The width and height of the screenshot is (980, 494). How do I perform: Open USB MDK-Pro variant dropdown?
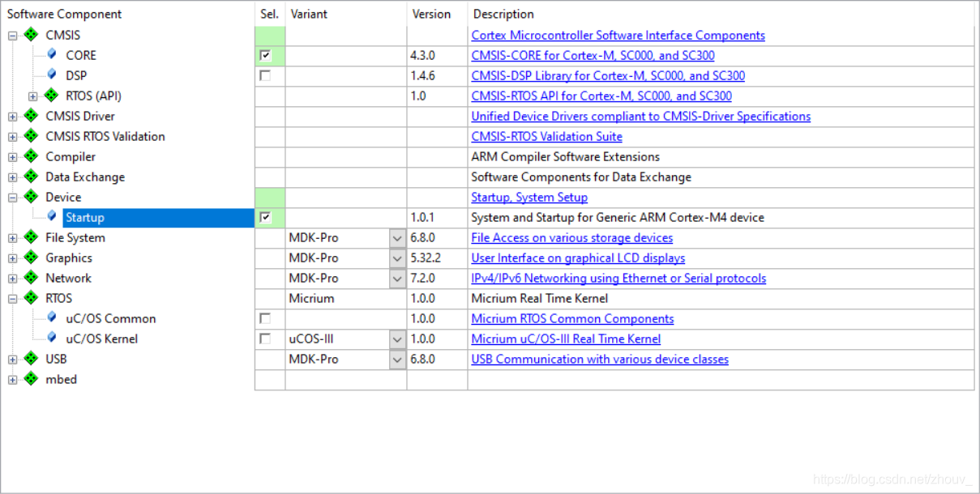pyautogui.click(x=397, y=360)
